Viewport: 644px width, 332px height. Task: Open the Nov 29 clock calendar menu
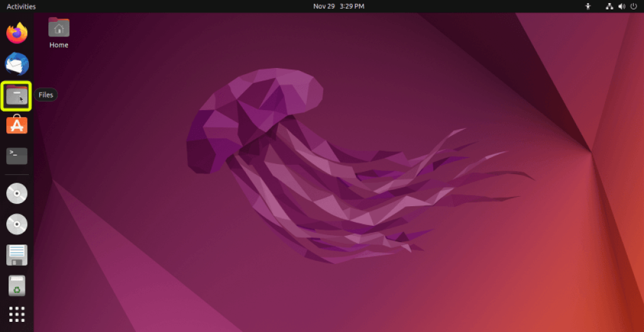click(x=338, y=6)
